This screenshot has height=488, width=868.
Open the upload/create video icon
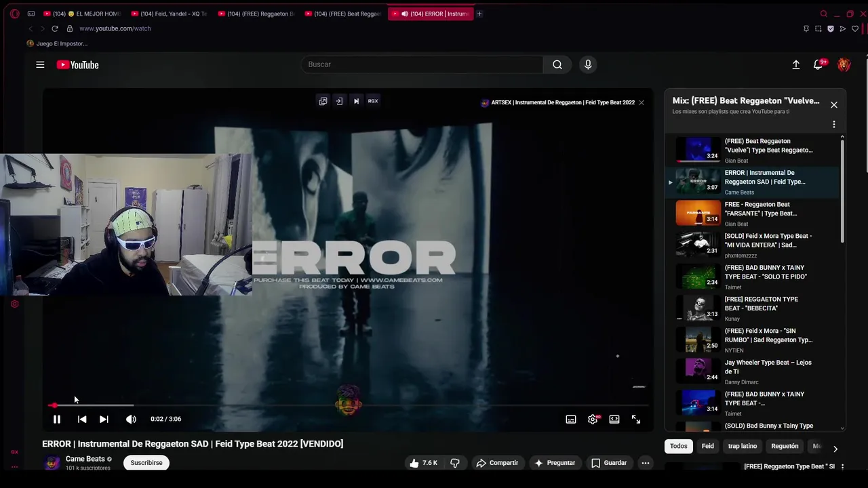tap(796, 64)
